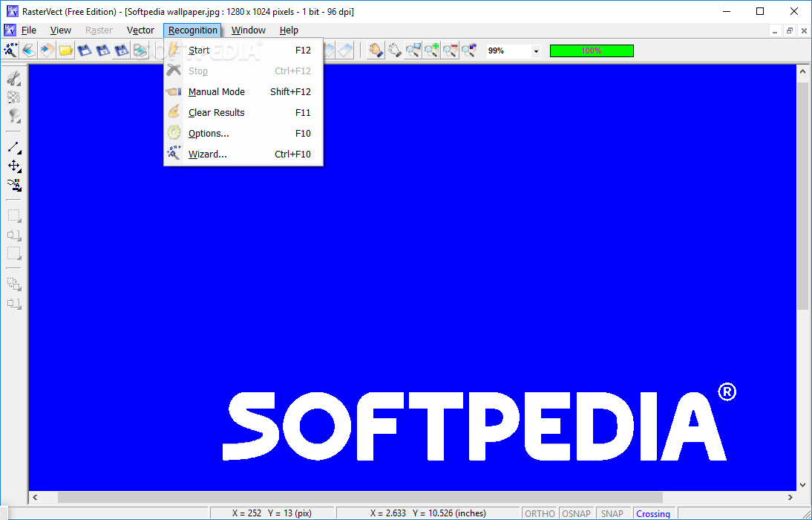Screen dimensions: 812x520
Task: Click the Import arrow toolbar icon
Action: click(47, 51)
